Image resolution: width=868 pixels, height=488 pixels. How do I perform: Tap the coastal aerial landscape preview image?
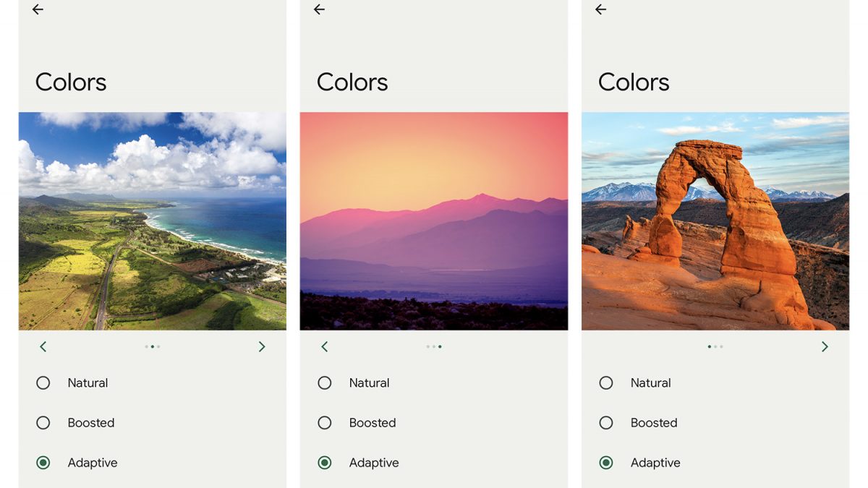pos(153,221)
